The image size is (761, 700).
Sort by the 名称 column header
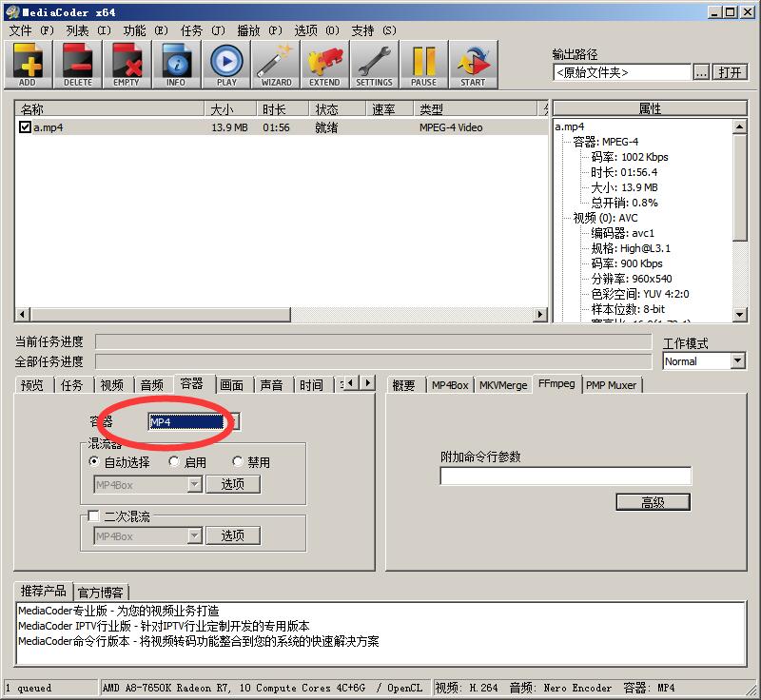pos(109,108)
